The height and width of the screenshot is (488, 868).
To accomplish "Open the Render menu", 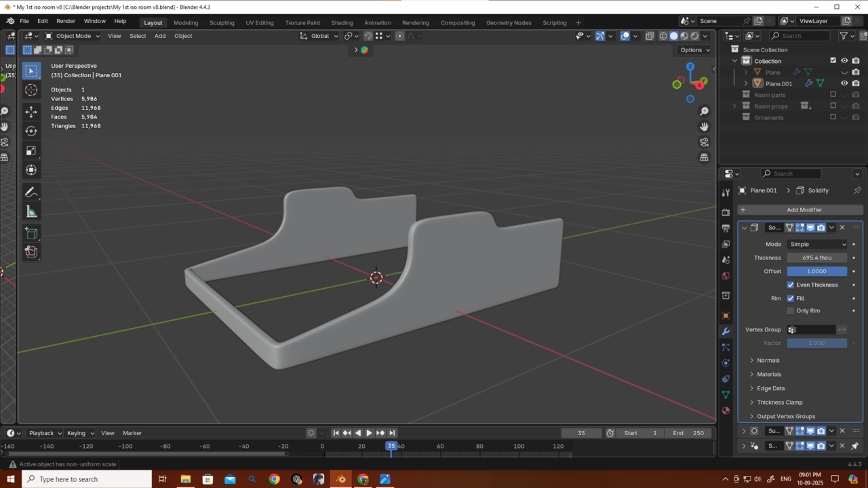I will pyautogui.click(x=66, y=21).
